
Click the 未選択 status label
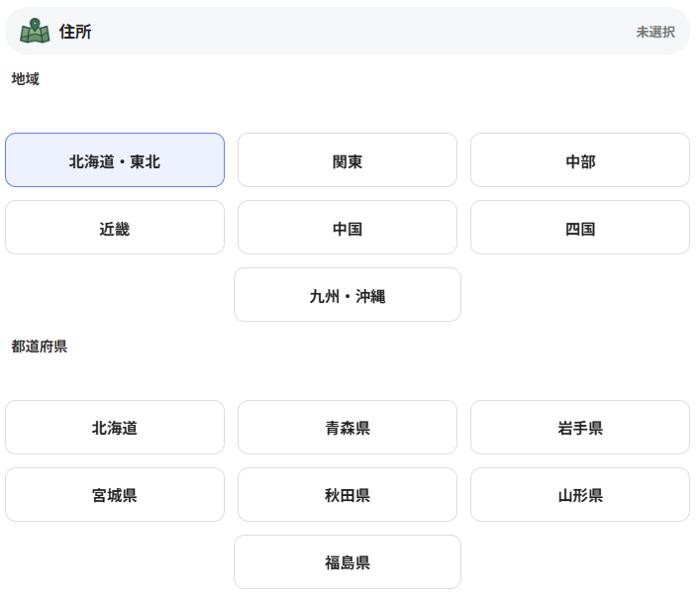tap(654, 32)
